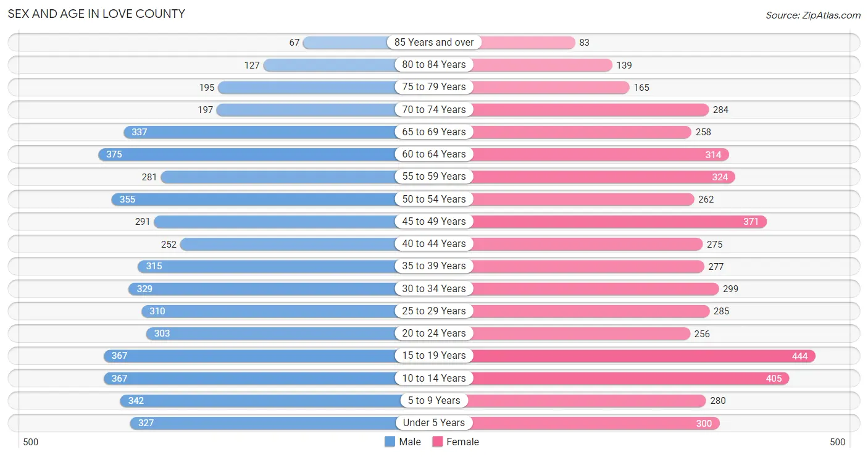Select the 40 to 44 Years label
The width and height of the screenshot is (868, 457).
(x=434, y=244)
